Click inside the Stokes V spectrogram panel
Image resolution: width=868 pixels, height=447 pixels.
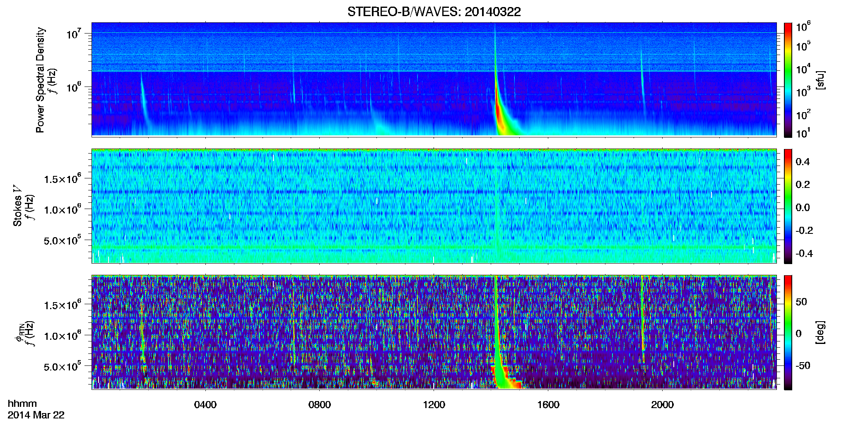(434, 206)
